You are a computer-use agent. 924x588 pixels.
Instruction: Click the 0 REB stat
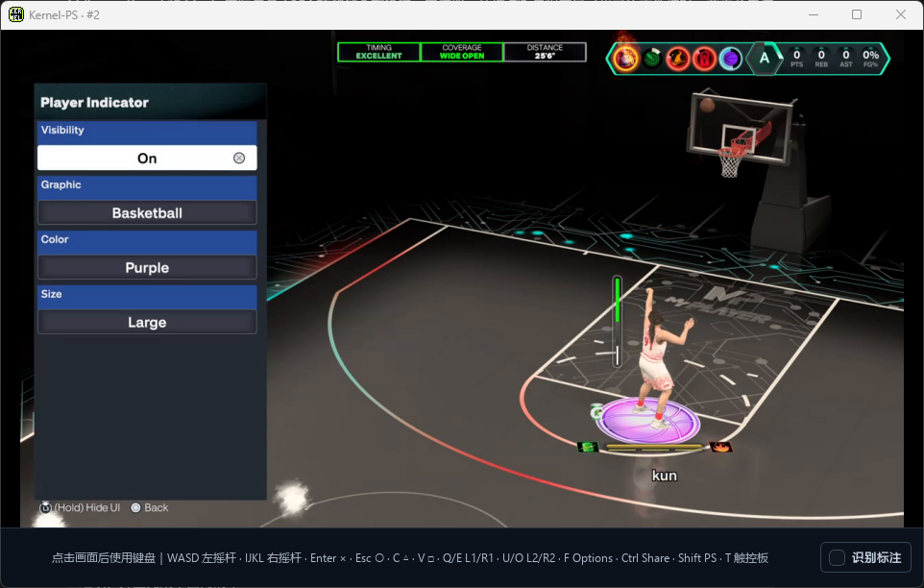(x=821, y=59)
